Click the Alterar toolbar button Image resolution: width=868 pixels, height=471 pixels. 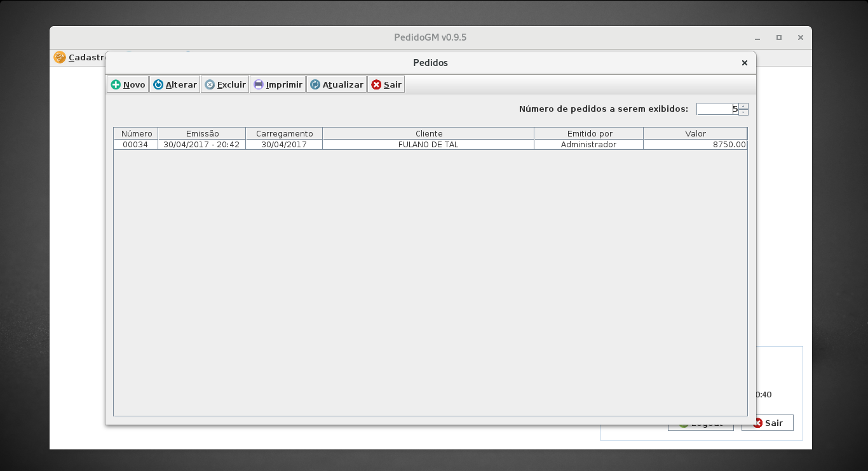pos(175,84)
